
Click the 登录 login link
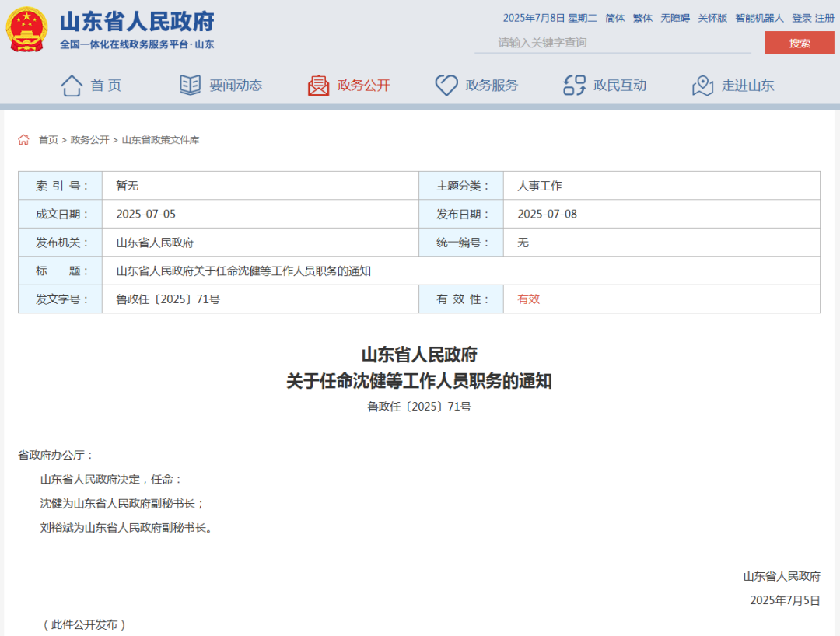[x=801, y=18]
